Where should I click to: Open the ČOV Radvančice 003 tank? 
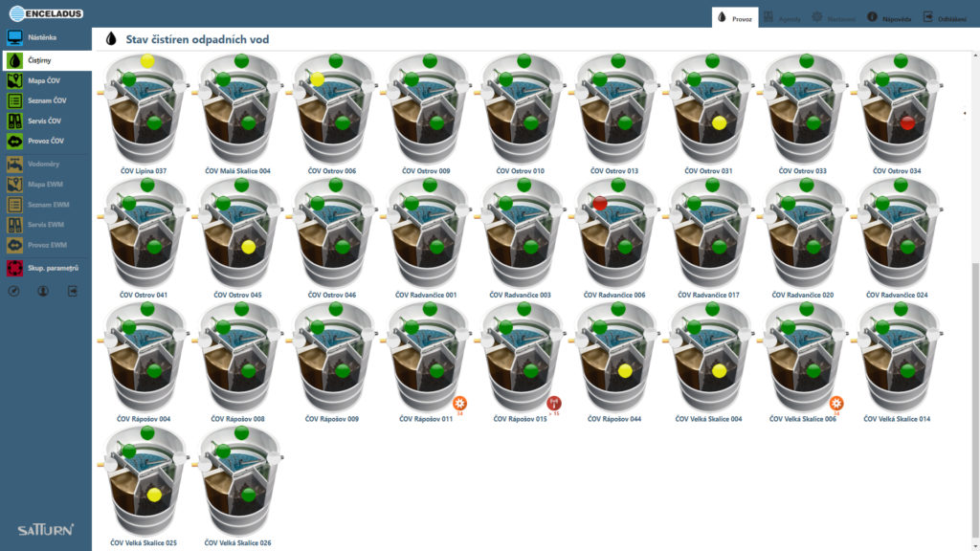521,233
